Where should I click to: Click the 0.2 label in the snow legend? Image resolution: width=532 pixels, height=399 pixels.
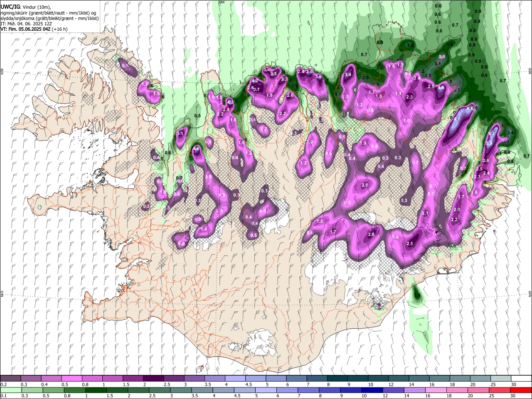pyautogui.click(x=3, y=384)
